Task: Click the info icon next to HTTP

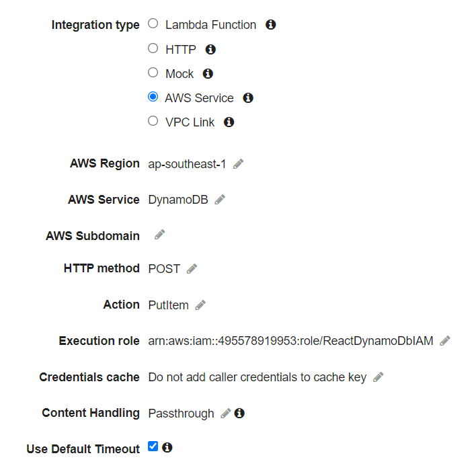Action: (210, 49)
